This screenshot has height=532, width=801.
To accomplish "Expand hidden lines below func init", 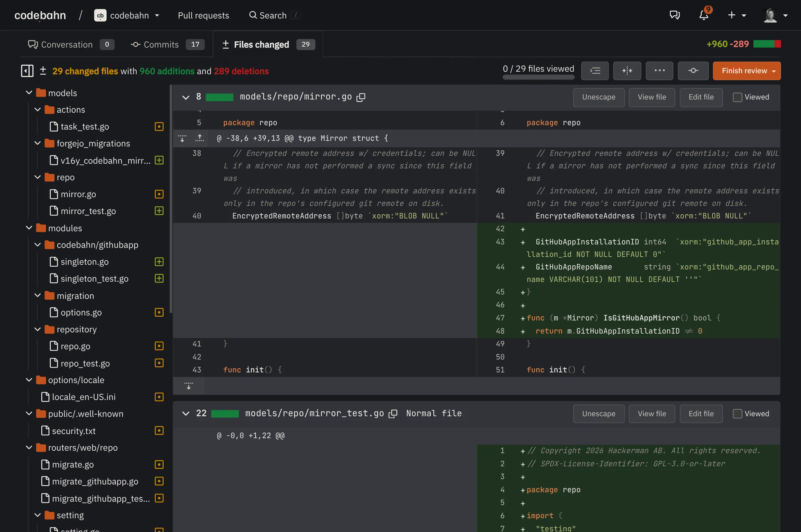I will [189, 386].
